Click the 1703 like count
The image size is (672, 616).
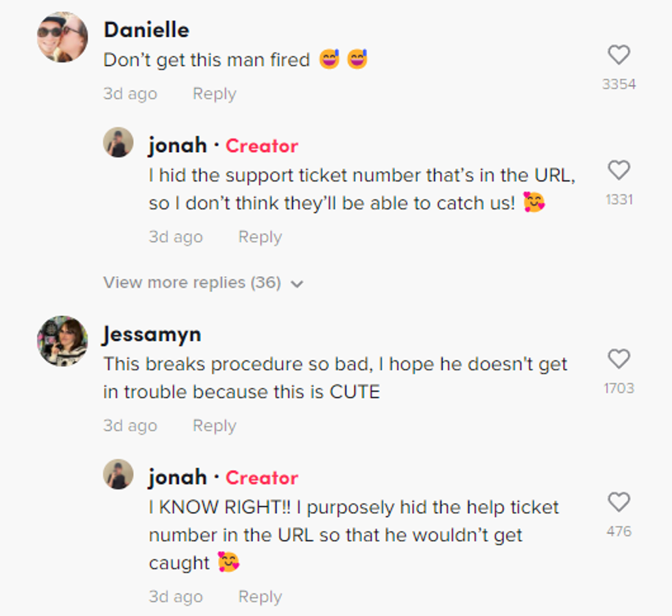[619, 389]
